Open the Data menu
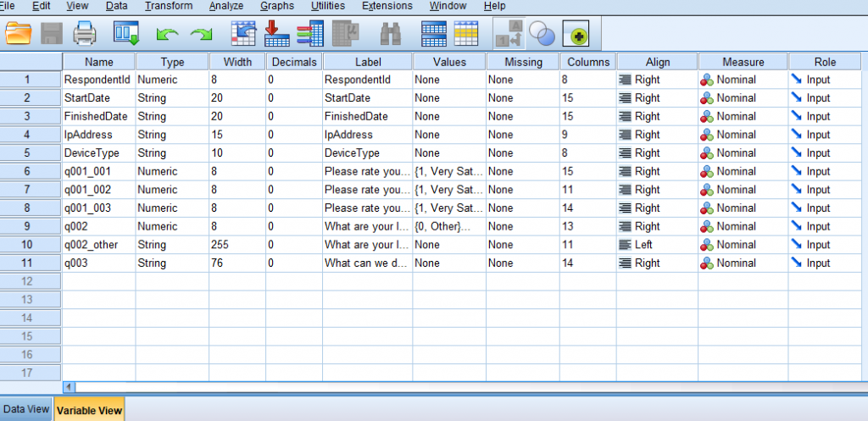 tap(116, 6)
